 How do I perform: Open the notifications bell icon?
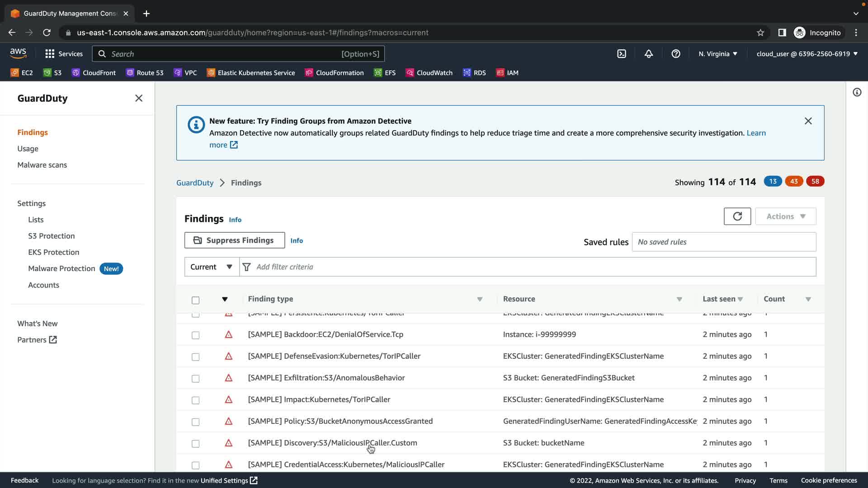click(x=648, y=54)
